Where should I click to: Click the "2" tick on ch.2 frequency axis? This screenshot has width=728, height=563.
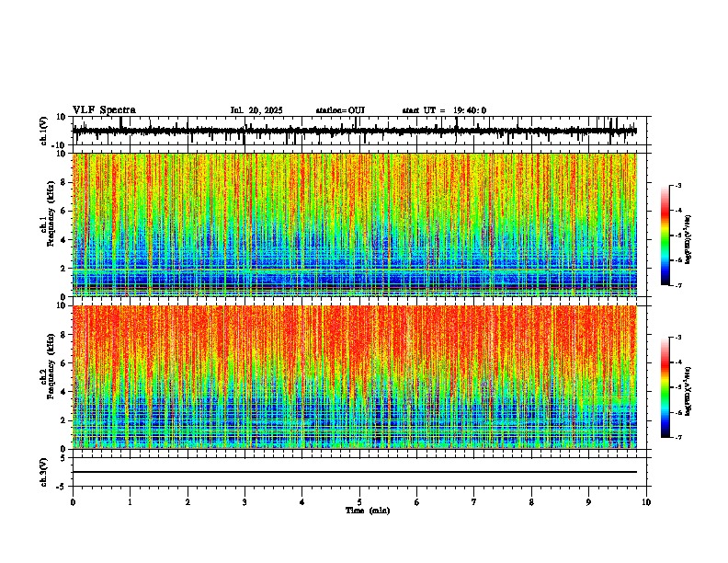(64, 420)
